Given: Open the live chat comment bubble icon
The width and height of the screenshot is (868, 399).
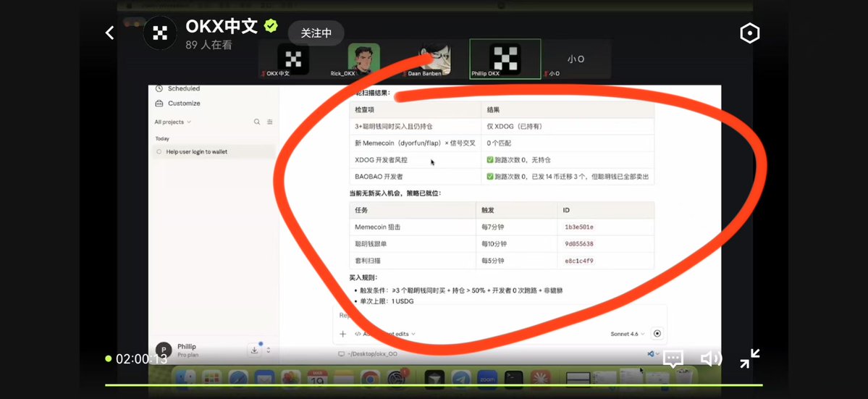Looking at the screenshot, I should (673, 359).
